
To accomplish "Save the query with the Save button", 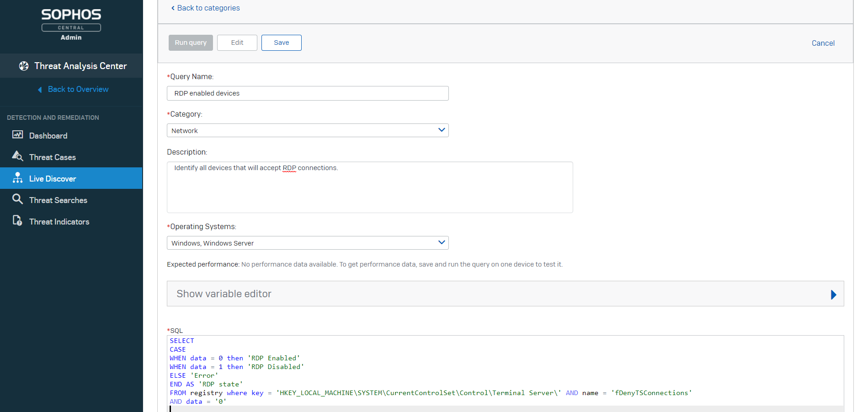I will (281, 43).
